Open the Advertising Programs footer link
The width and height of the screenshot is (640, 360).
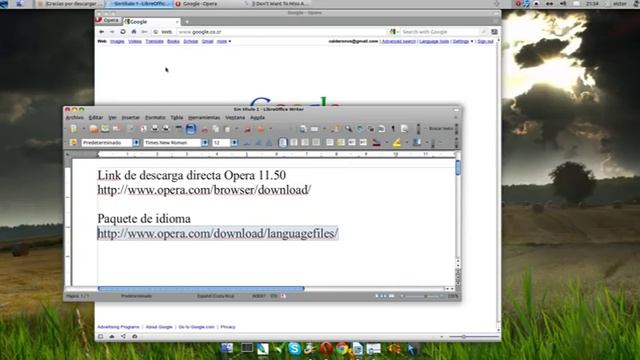coord(118,327)
